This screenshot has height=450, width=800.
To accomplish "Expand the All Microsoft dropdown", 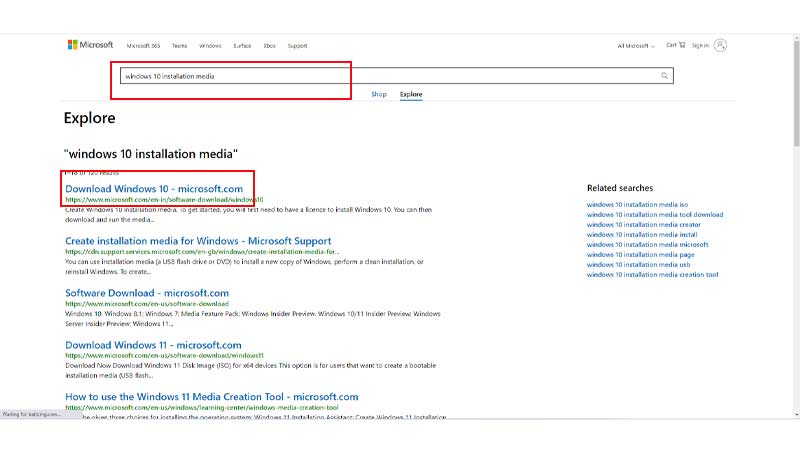I will click(x=636, y=46).
